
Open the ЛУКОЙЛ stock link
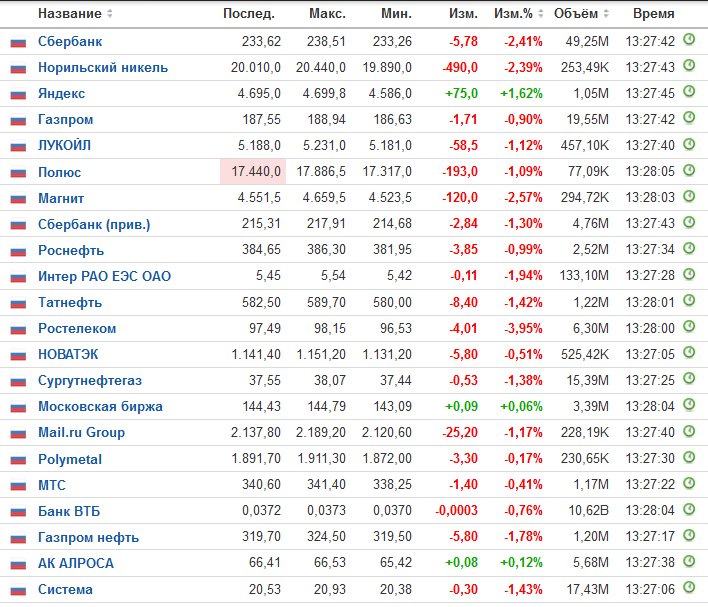point(64,145)
